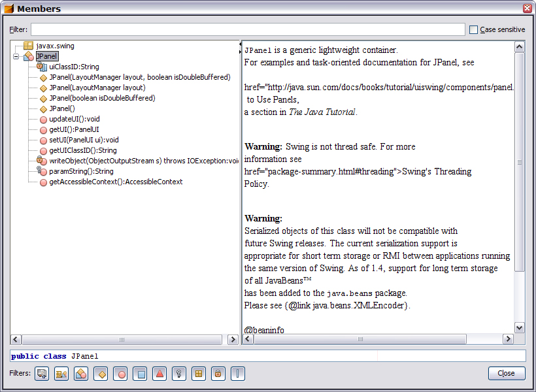
Task: Toggle the Show Methods red circle filter
Action: point(121,374)
